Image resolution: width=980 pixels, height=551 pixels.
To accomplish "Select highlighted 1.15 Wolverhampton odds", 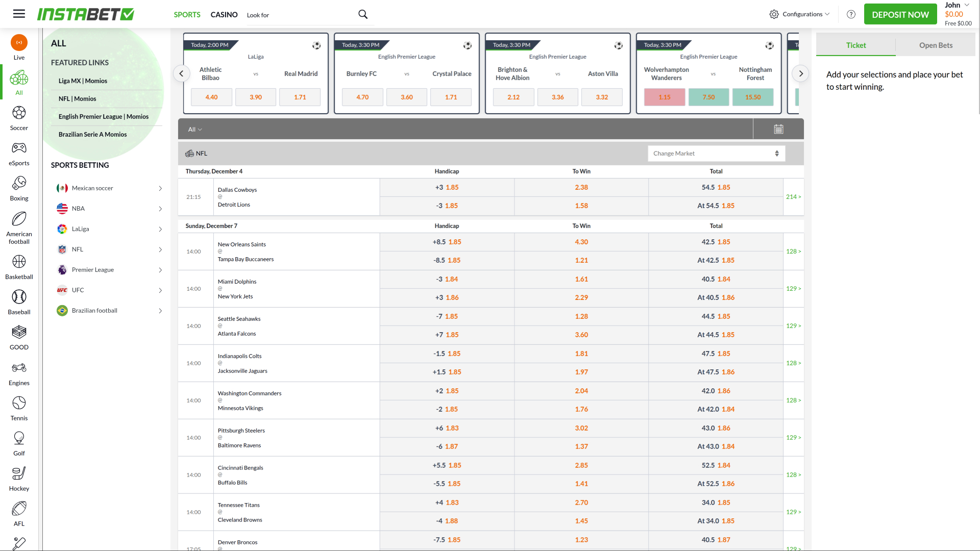I will [664, 97].
